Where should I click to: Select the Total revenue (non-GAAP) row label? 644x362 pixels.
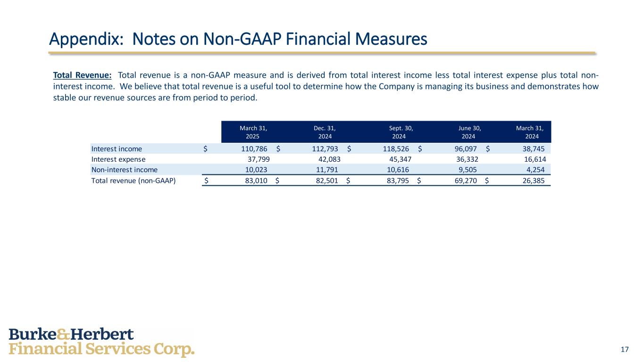pyautogui.click(x=134, y=180)
